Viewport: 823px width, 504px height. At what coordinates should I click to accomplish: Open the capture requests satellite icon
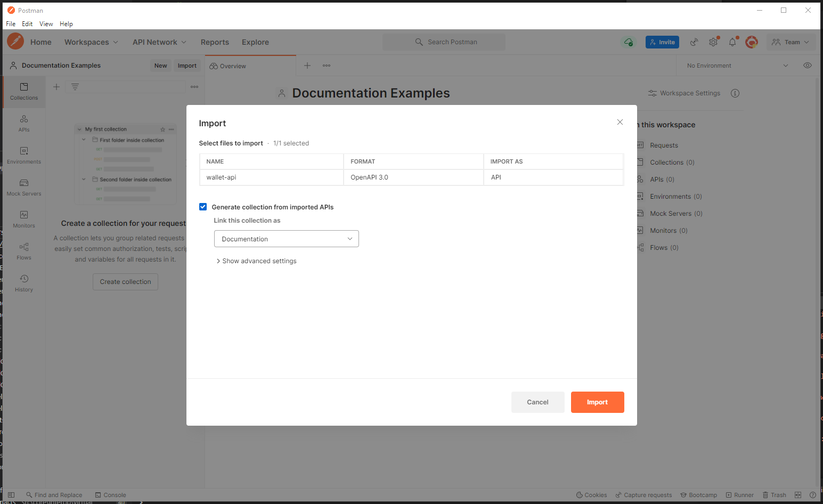[694, 42]
